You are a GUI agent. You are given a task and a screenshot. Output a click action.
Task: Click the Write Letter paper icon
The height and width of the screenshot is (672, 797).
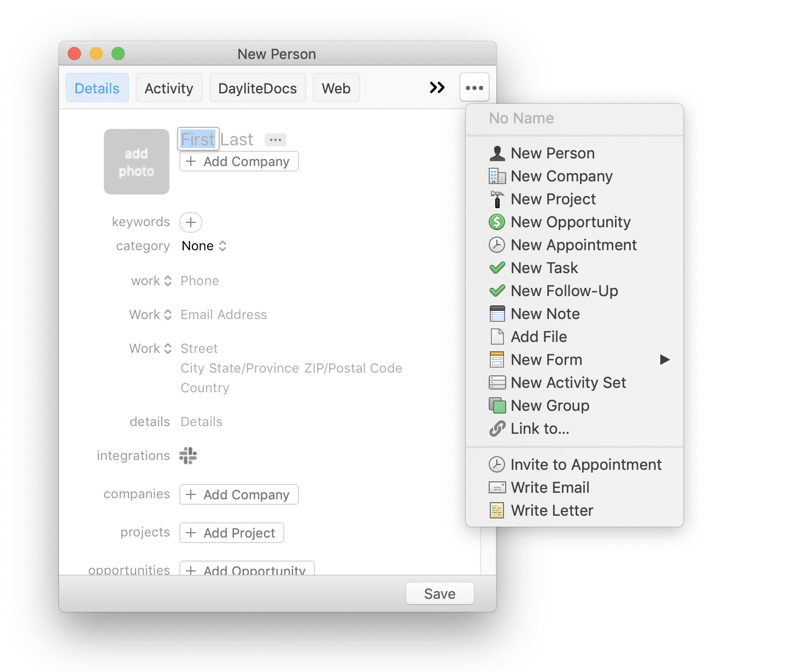click(497, 510)
